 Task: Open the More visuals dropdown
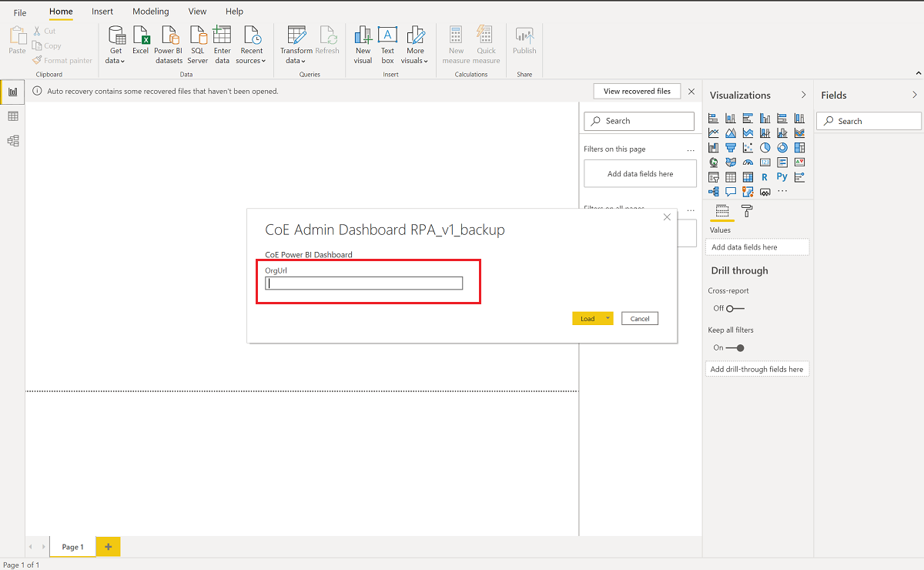[415, 45]
